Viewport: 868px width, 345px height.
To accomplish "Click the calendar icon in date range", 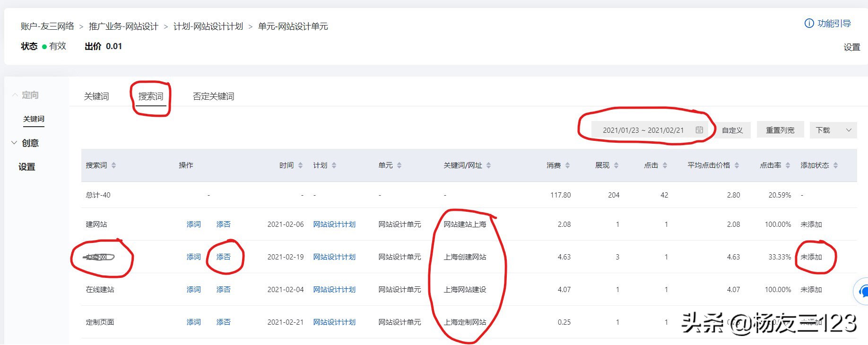I will 699,130.
